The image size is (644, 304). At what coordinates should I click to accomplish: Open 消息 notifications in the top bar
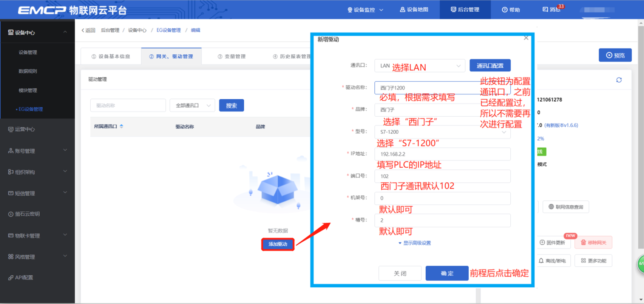(552, 9)
